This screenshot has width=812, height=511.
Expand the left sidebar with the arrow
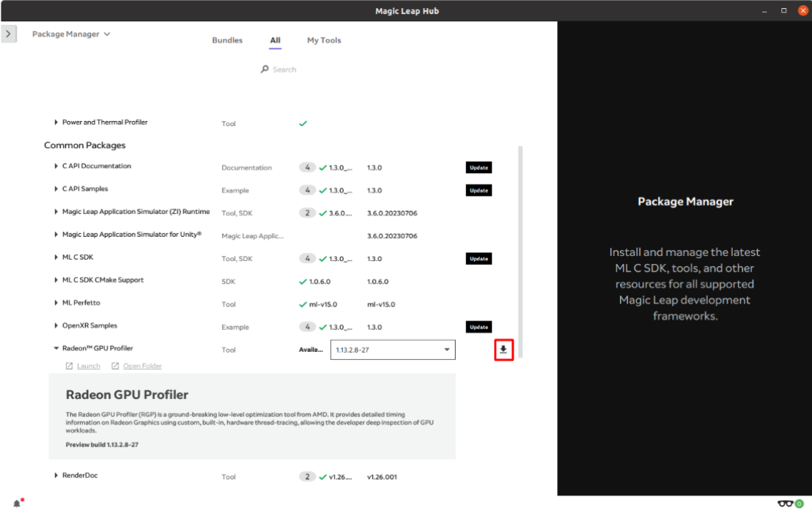(x=9, y=33)
